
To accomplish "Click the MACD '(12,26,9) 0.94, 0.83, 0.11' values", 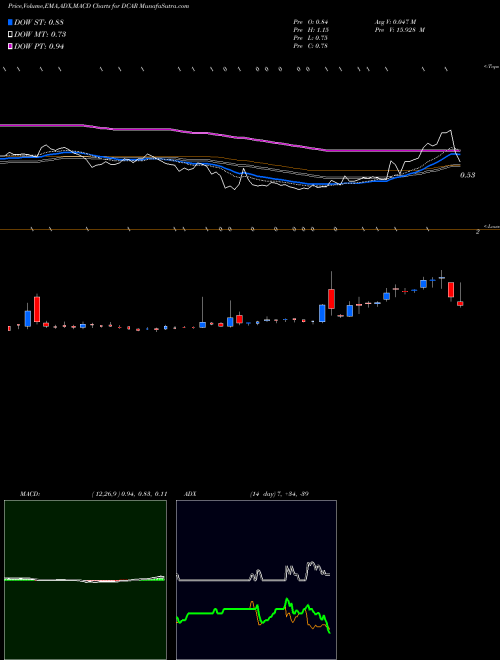I will click(x=129, y=494).
